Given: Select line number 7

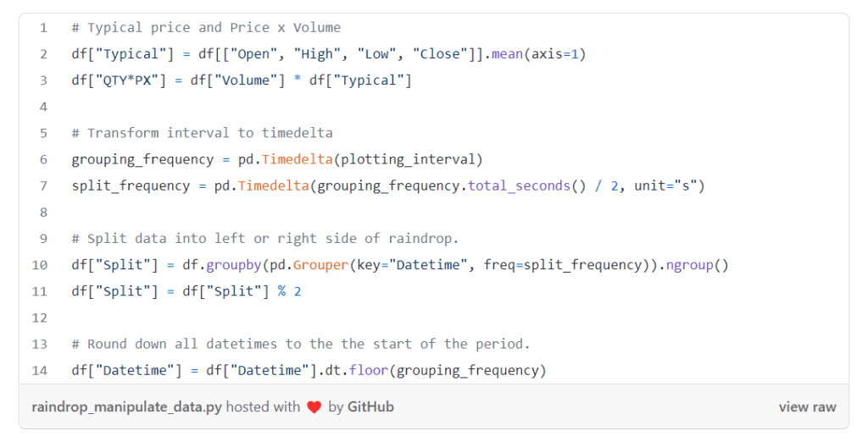Looking at the screenshot, I should click(43, 185).
